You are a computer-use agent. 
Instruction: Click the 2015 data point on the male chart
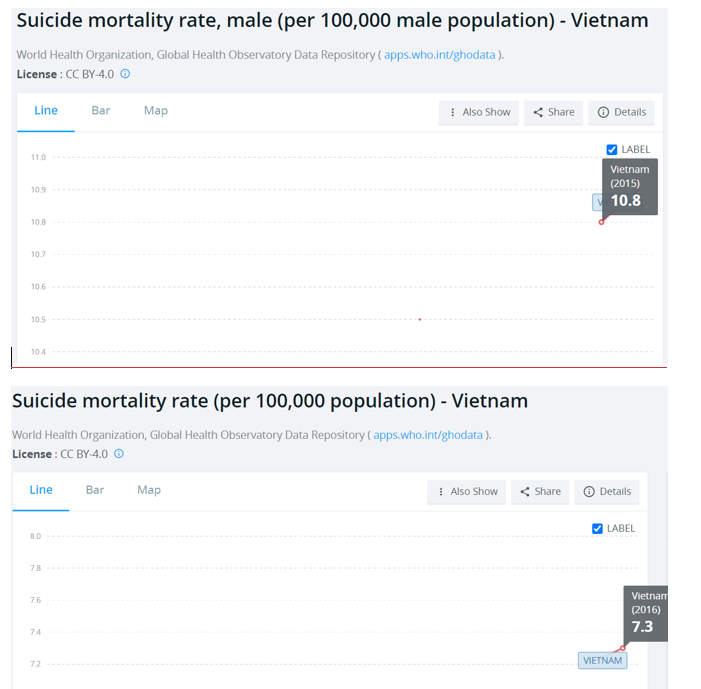click(601, 222)
